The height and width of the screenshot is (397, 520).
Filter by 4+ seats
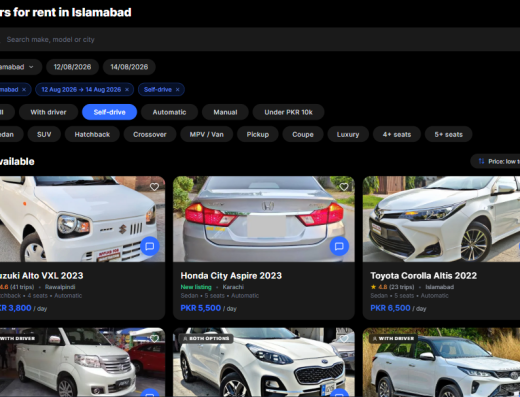(397, 134)
